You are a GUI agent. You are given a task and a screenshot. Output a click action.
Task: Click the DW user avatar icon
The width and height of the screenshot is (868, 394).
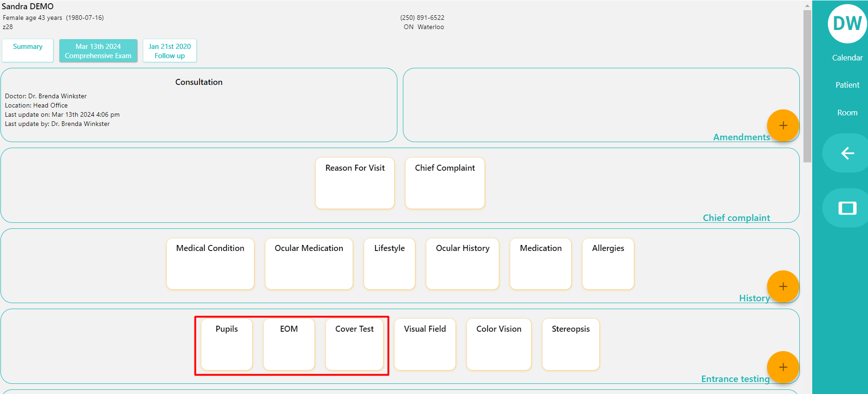point(847,24)
